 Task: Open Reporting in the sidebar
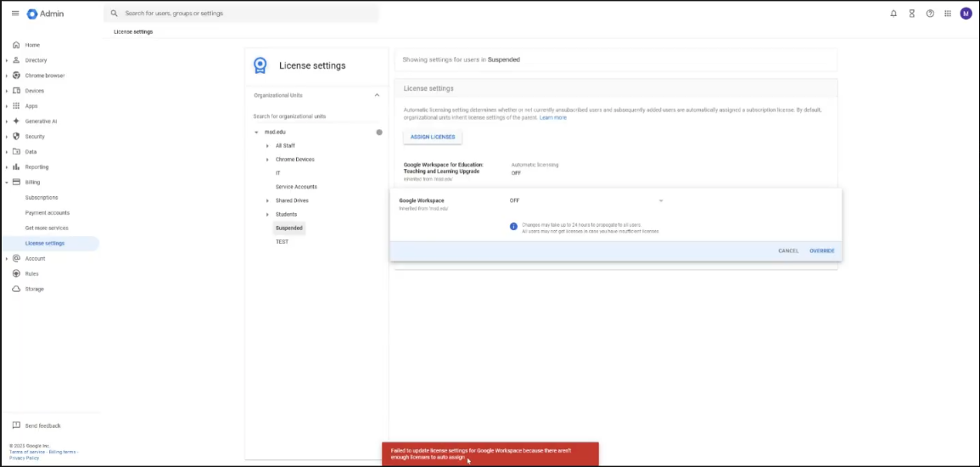[x=36, y=167]
